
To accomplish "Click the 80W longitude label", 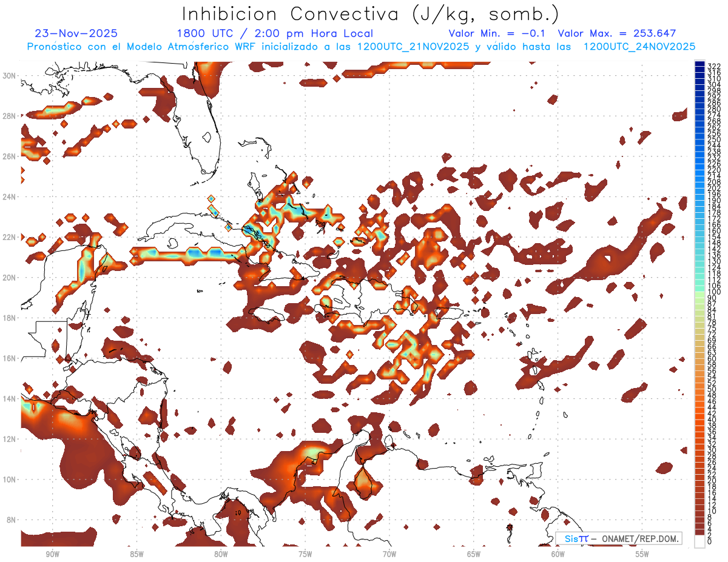I will [x=221, y=555].
